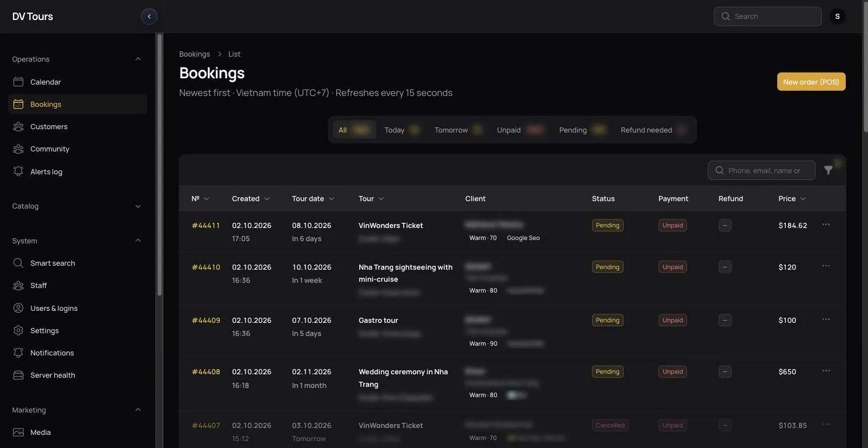868x448 pixels.
Task: Open the Calendar page icon
Action: point(18,82)
